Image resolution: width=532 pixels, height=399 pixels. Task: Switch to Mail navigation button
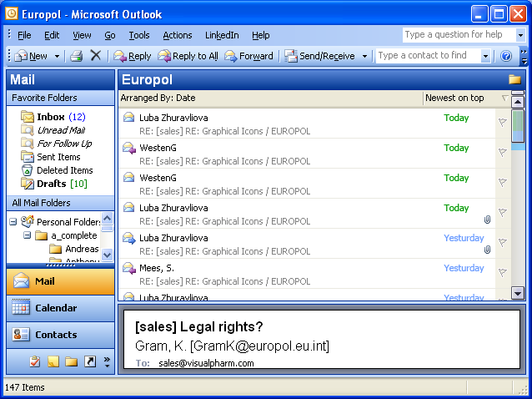pos(60,281)
